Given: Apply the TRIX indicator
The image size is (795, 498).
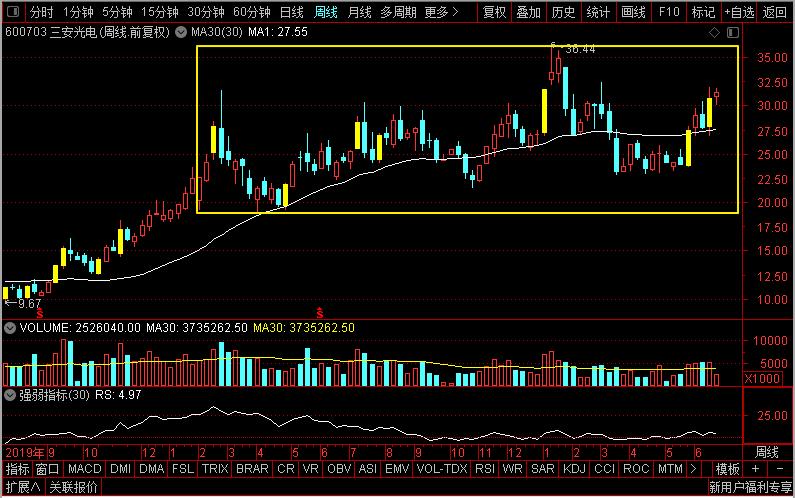Looking at the screenshot, I should point(215,469).
